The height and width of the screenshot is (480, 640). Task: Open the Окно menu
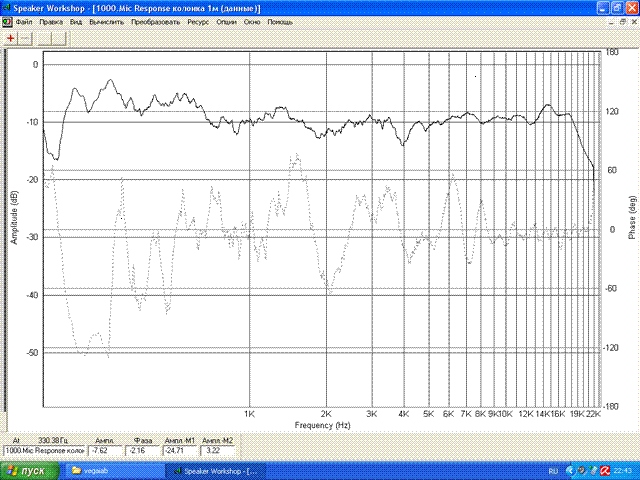point(252,22)
